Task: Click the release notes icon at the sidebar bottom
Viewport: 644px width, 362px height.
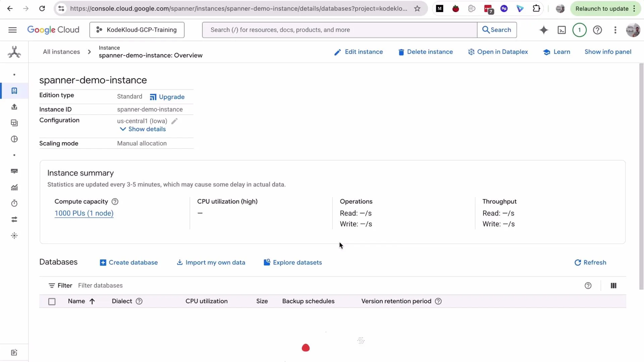Action: (x=14, y=353)
